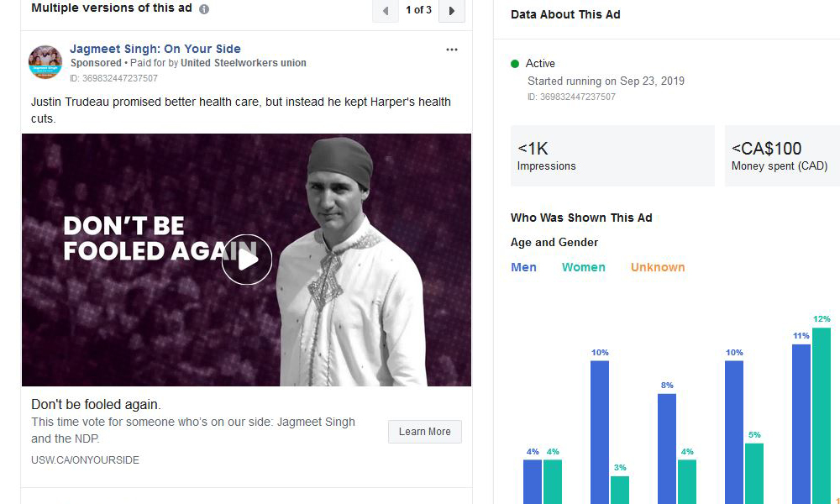Click the green Active status indicator
Screen dimensions: 840x504
(x=515, y=64)
